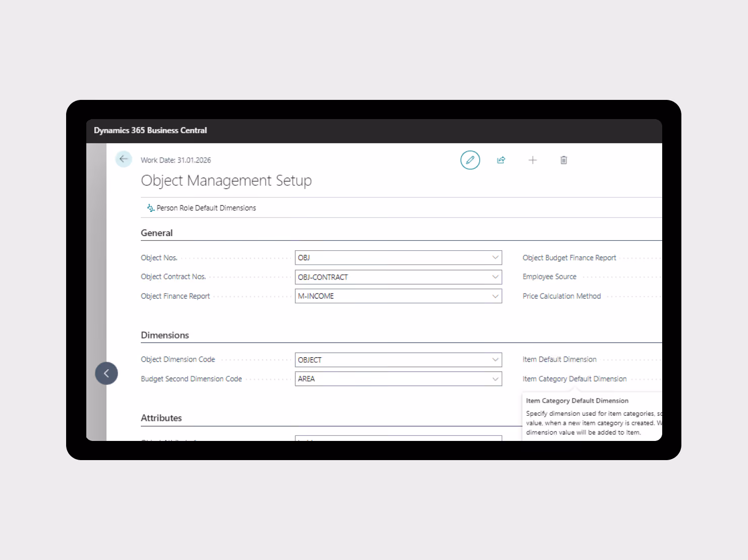
Task: Expand the Budget Second Dimension Code dropdown arrow
Action: coord(495,379)
